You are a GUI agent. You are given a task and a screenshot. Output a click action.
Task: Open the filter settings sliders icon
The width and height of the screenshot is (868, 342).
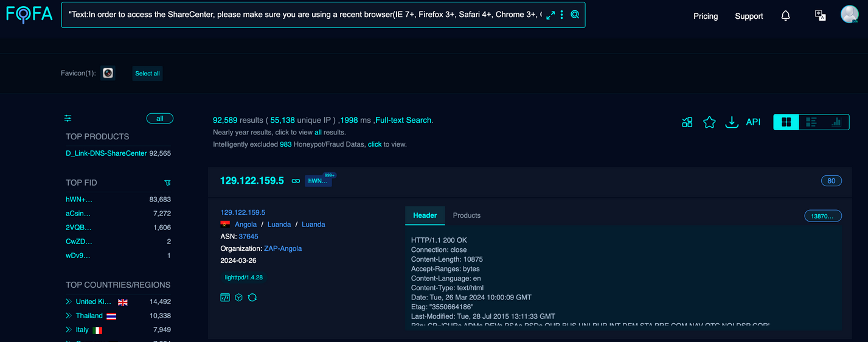click(x=68, y=118)
